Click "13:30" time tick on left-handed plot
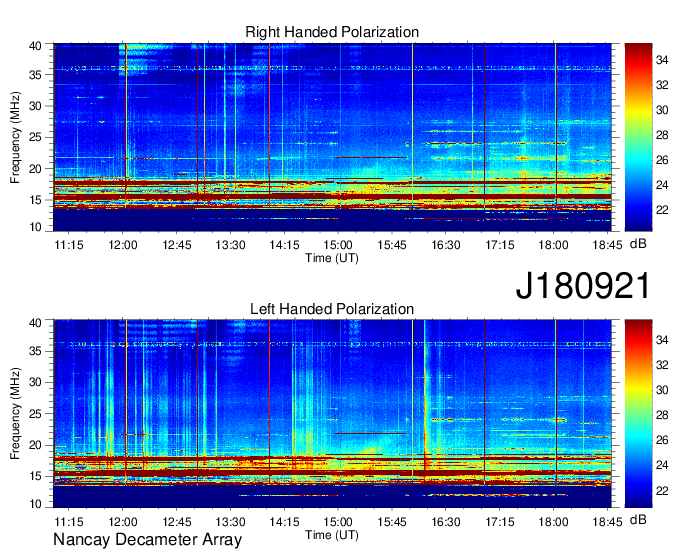680x552 pixels. tap(230, 521)
